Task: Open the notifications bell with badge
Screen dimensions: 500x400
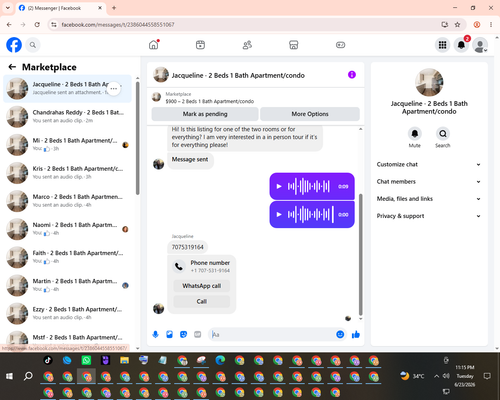Action: click(x=461, y=45)
